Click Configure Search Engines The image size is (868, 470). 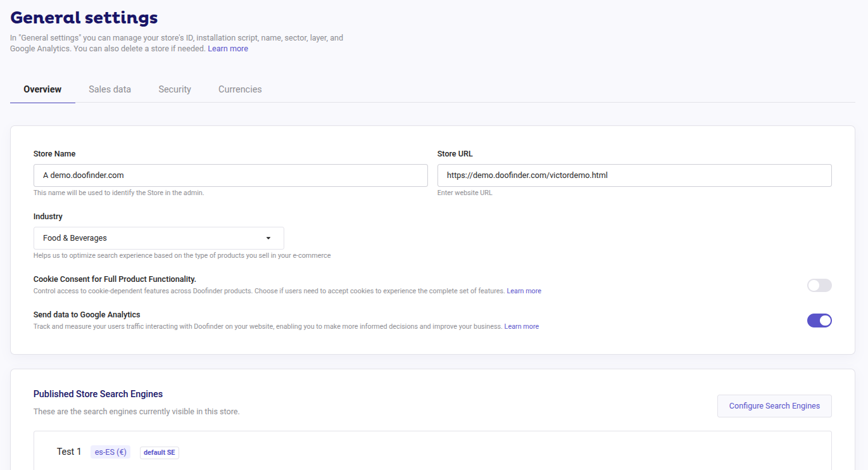tap(774, 405)
